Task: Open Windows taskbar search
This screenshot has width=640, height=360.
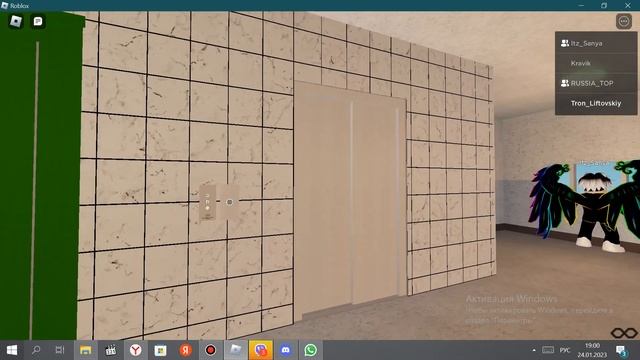Action: tap(36, 350)
